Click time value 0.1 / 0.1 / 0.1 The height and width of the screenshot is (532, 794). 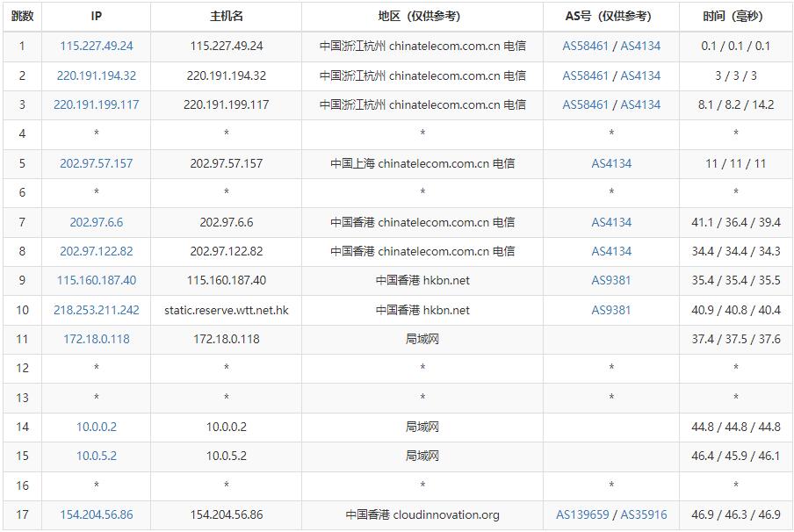(736, 46)
